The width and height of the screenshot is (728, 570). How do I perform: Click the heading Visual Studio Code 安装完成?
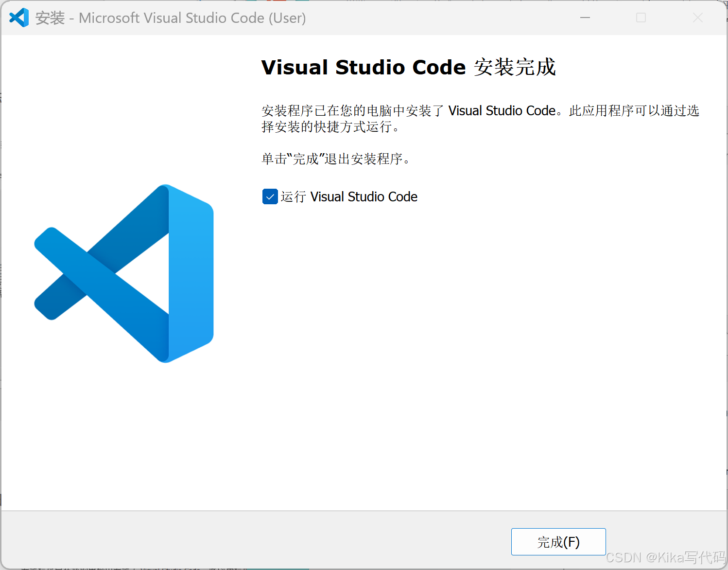click(x=409, y=67)
